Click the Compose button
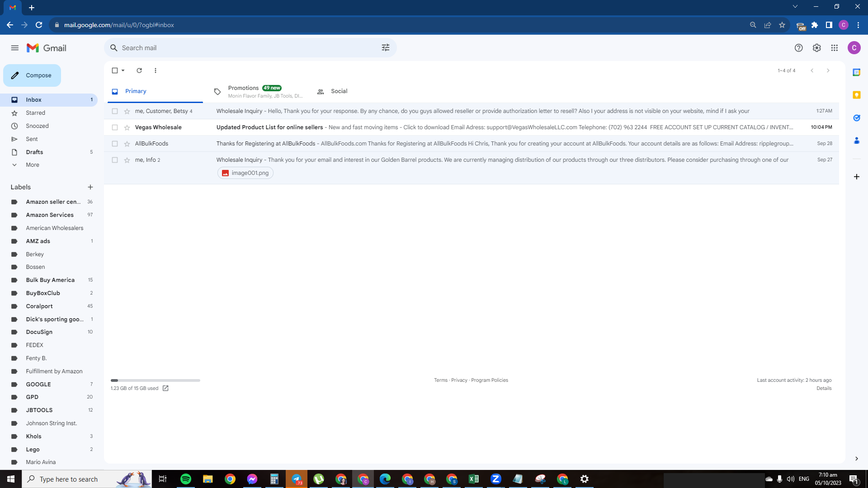868x488 pixels. (32, 75)
